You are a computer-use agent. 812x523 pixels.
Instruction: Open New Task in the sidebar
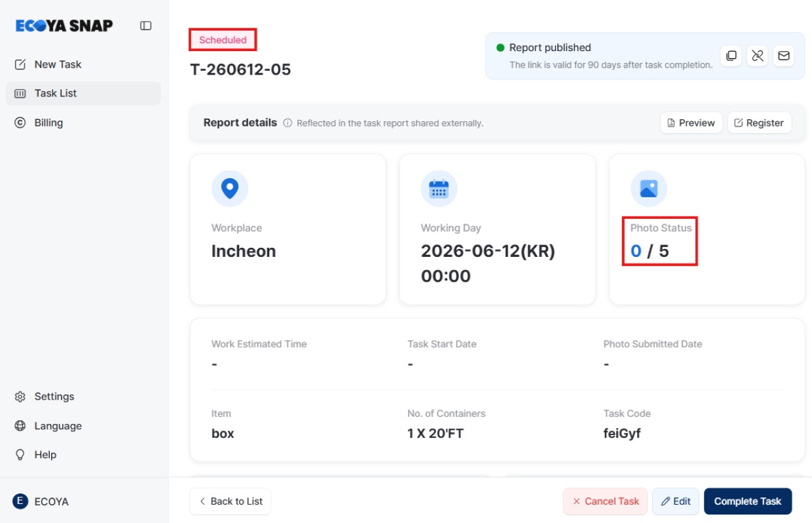tap(83, 64)
